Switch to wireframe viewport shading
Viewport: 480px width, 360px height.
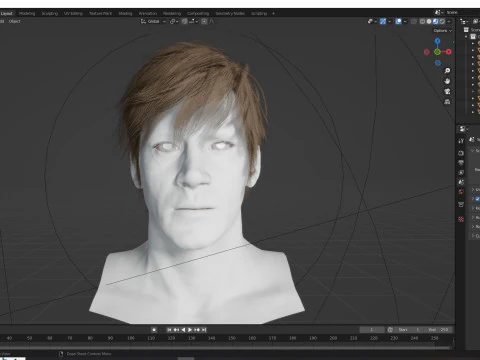422,21
